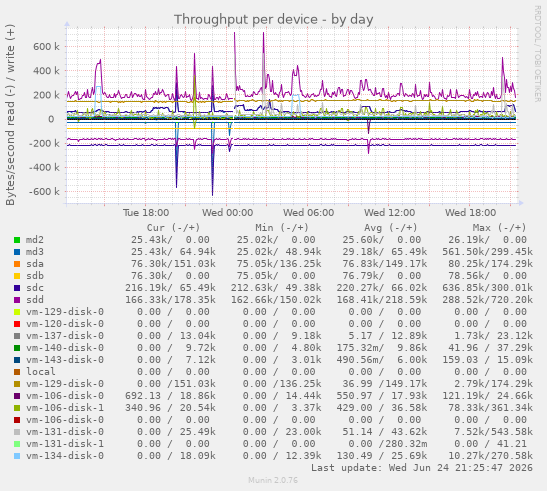The width and height of the screenshot is (547, 491).
Task: Click the 'Avg (-/+)' column header
Action: pyautogui.click(x=391, y=228)
